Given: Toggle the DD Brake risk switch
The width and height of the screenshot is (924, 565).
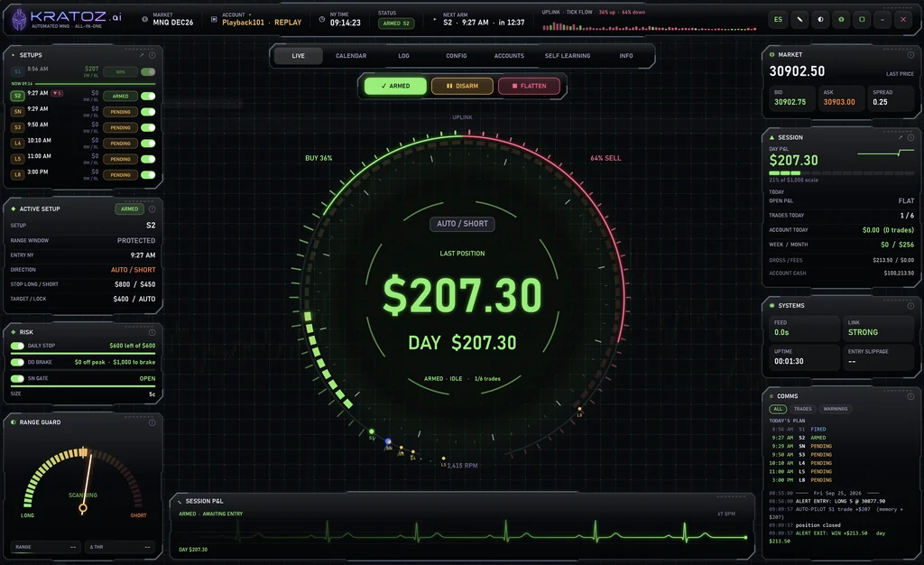Looking at the screenshot, I should tap(17, 362).
